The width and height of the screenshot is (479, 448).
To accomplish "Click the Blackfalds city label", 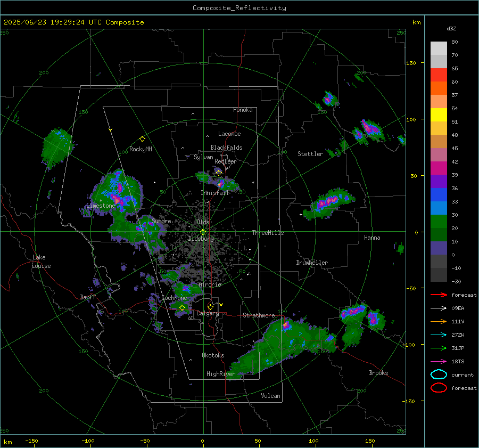I will (x=226, y=148).
